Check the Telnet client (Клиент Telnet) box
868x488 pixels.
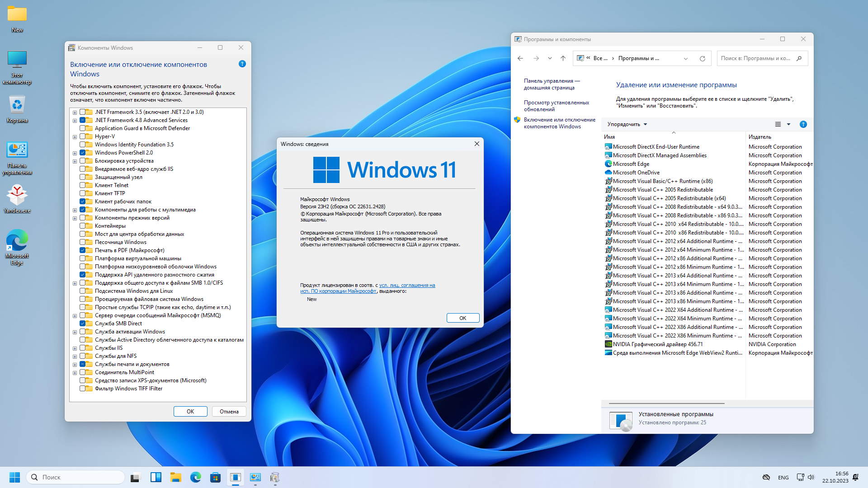coord(83,185)
